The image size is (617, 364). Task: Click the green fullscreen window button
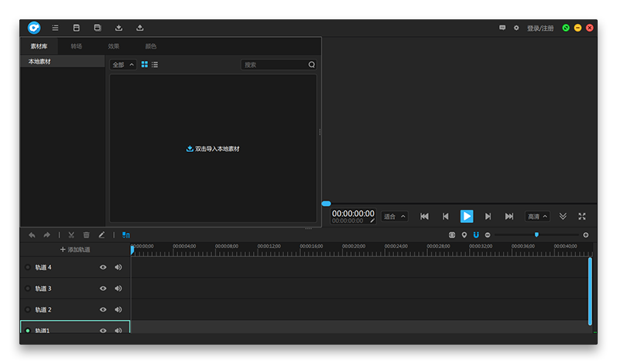point(566,28)
